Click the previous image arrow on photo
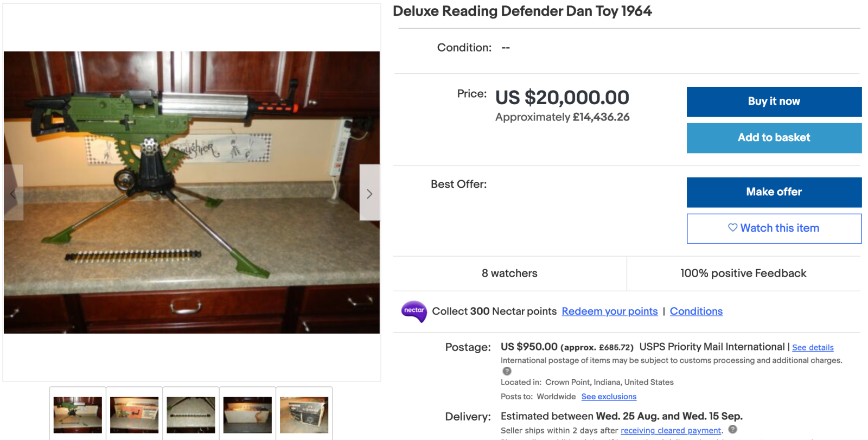Screen dimensions: 868x440 coord(14,193)
